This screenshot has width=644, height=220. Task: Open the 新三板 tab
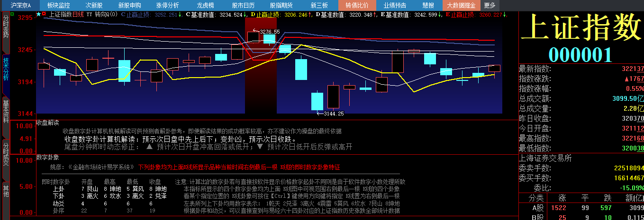(x=319, y=5)
